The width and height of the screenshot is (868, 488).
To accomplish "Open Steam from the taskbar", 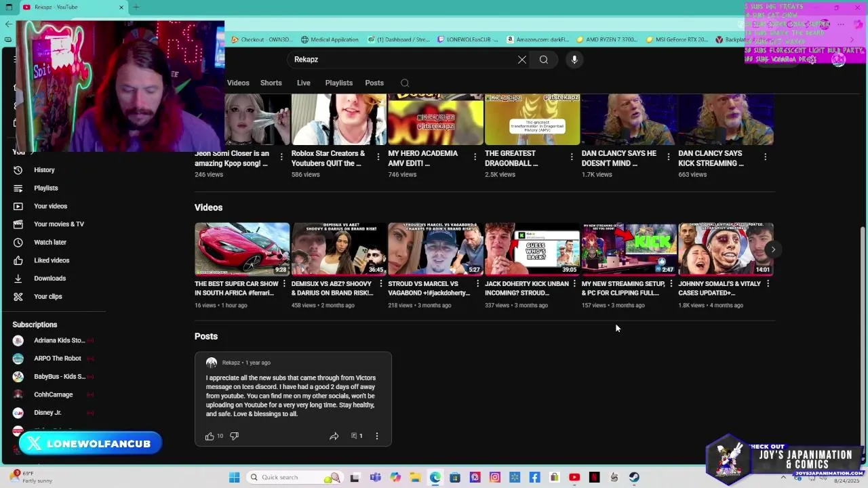I will pyautogui.click(x=634, y=477).
